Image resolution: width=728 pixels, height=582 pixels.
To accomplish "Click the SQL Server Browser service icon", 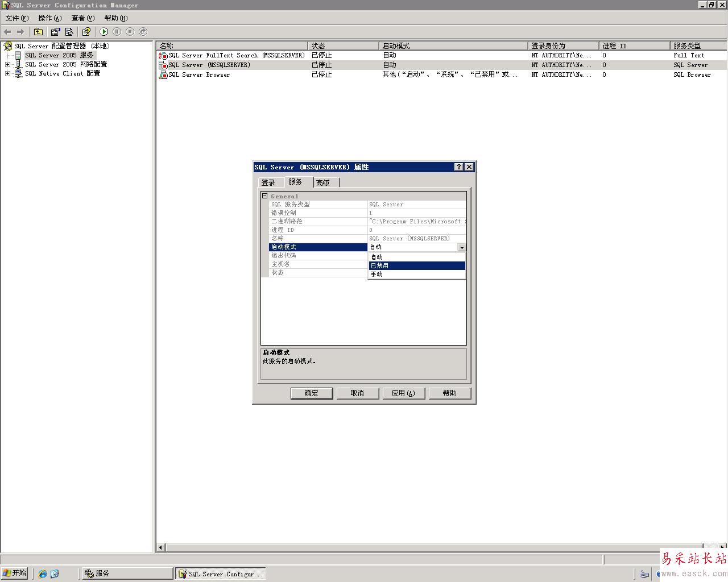I will pyautogui.click(x=163, y=74).
